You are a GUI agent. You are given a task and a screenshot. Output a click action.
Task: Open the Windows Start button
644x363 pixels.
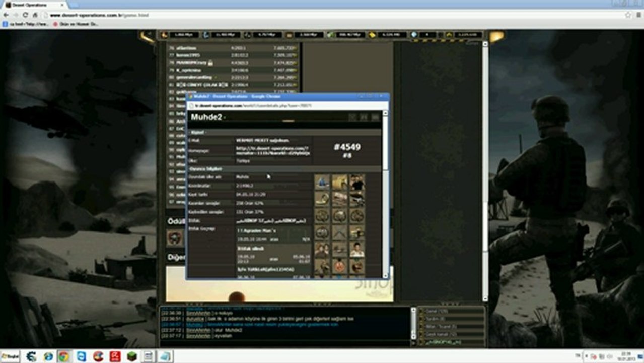(11, 356)
